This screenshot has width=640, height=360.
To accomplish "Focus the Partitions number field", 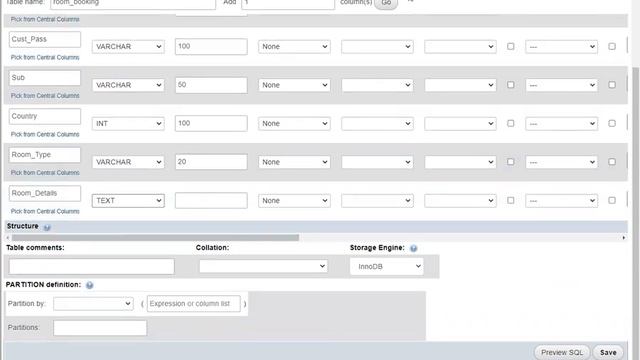I will pyautogui.click(x=100, y=328).
